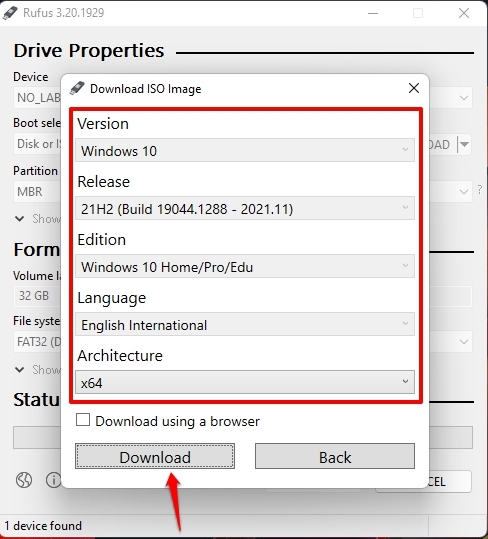Minimize the Rufus main window
The width and height of the screenshot is (488, 539).
[373, 13]
